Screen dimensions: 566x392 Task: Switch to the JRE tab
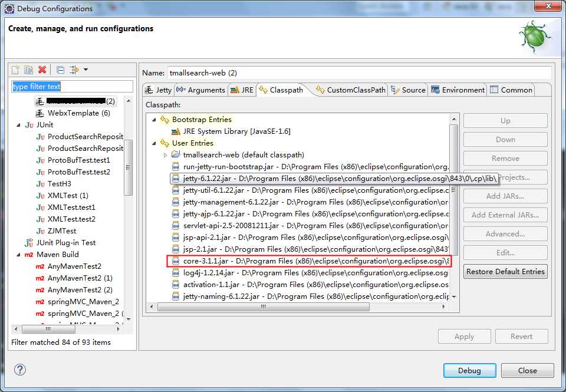click(x=242, y=90)
